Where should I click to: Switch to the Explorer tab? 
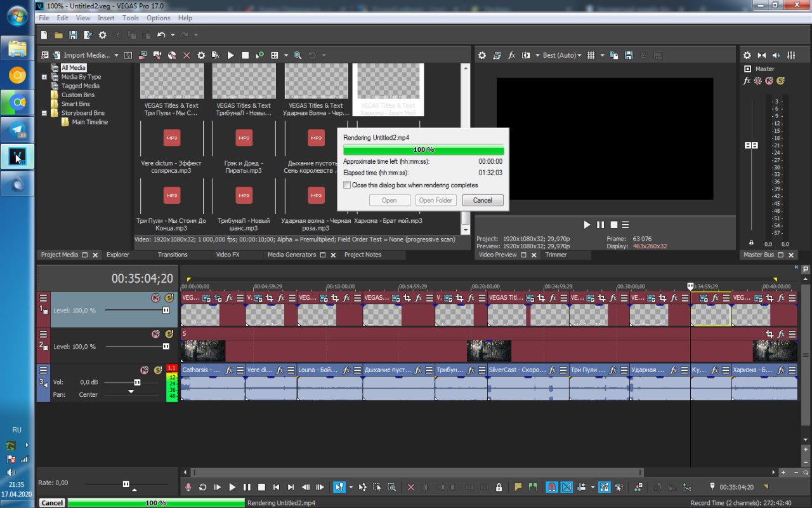coord(118,255)
